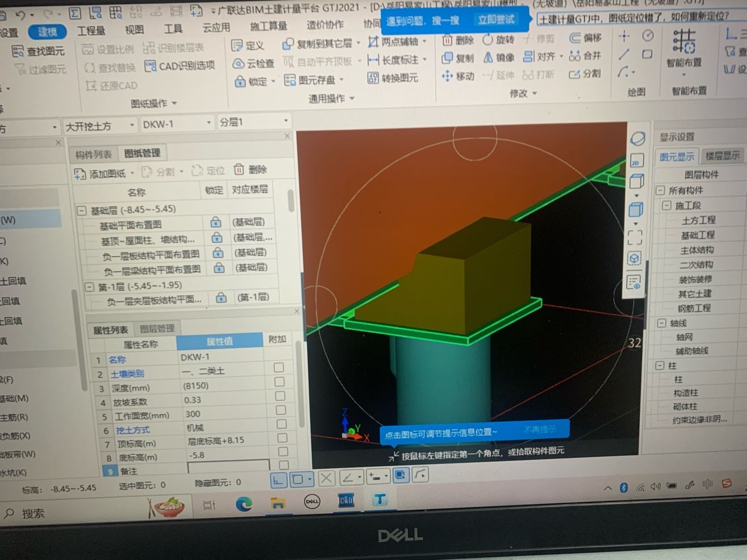This screenshot has width=747, height=560.
Task: Click the 分割 split tool in ribbon
Action: [585, 74]
